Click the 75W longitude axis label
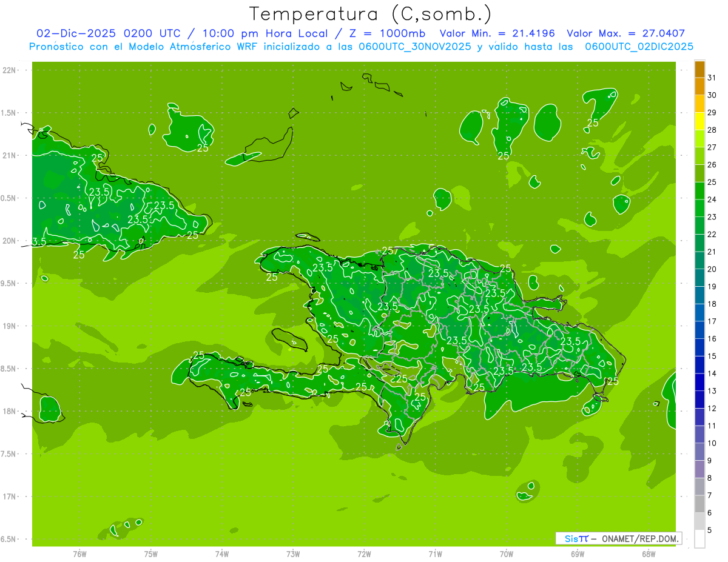The image size is (728, 562). (151, 554)
